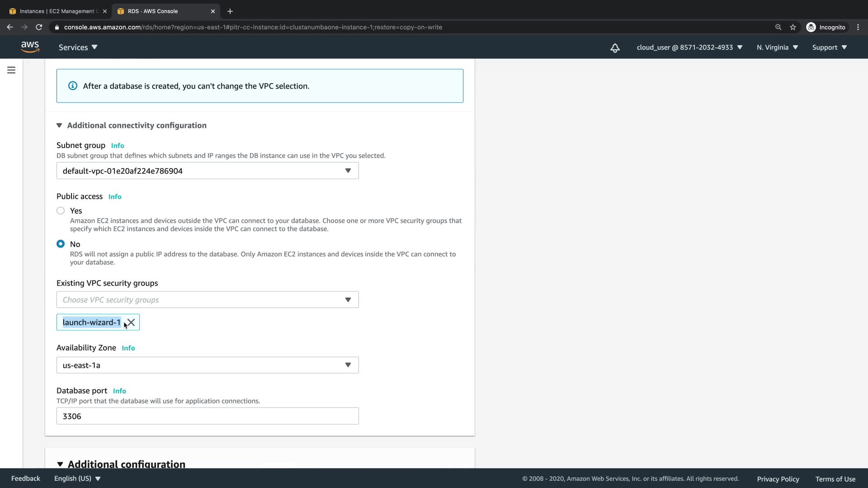Viewport: 868px width, 488px height.
Task: Click the browser zoom magnifier icon
Action: [778, 27]
